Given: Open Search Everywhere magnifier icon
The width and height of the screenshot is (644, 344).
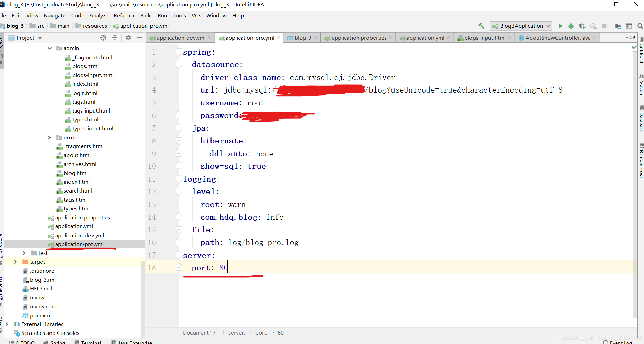Looking at the screenshot, I should click(640, 26).
